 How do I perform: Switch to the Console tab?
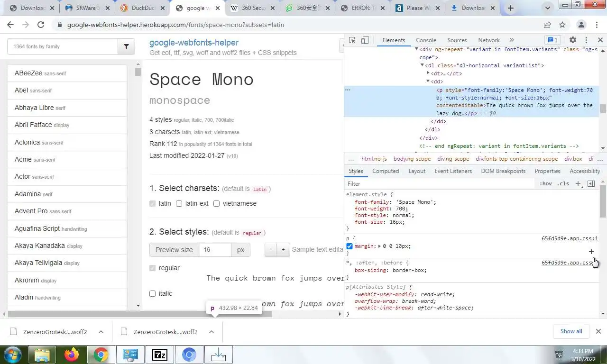[x=426, y=40]
